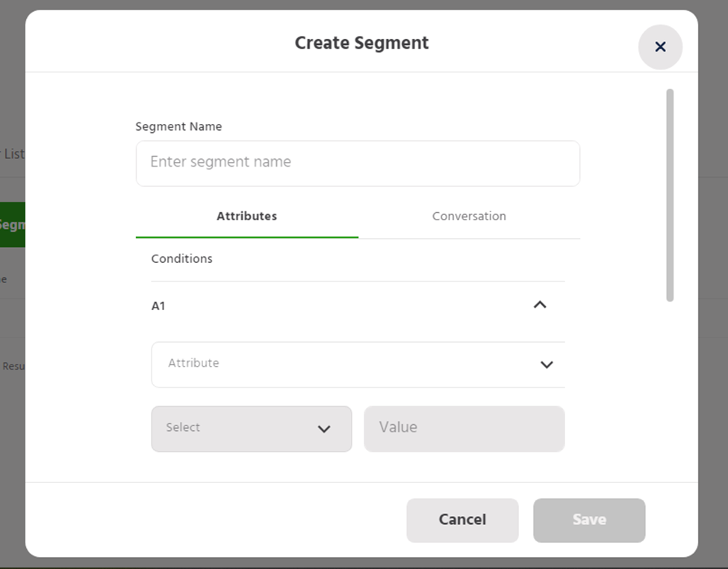Close the Create Segment dialog
Image resolution: width=728 pixels, height=569 pixels.
pyautogui.click(x=660, y=47)
